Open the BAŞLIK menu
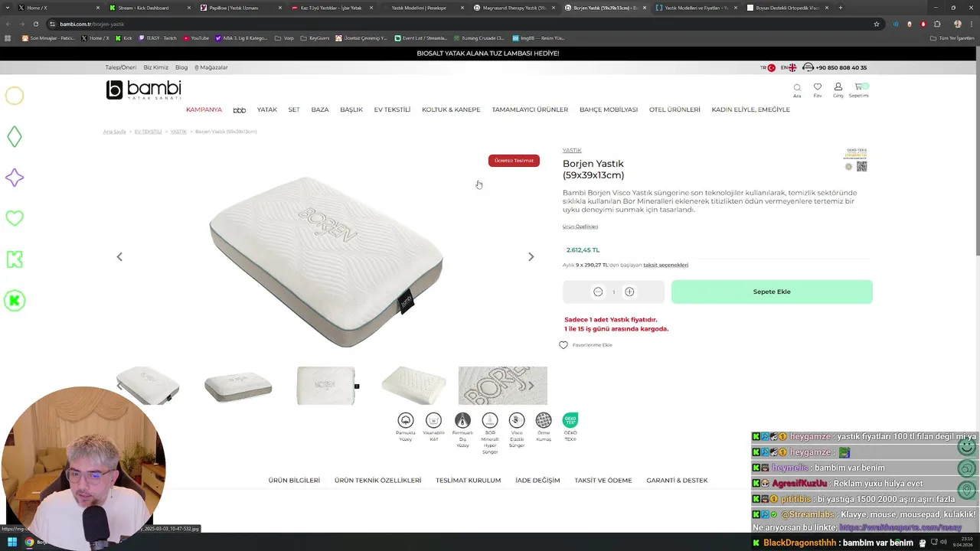Viewport: 980px width, 551px height. pyautogui.click(x=351, y=109)
